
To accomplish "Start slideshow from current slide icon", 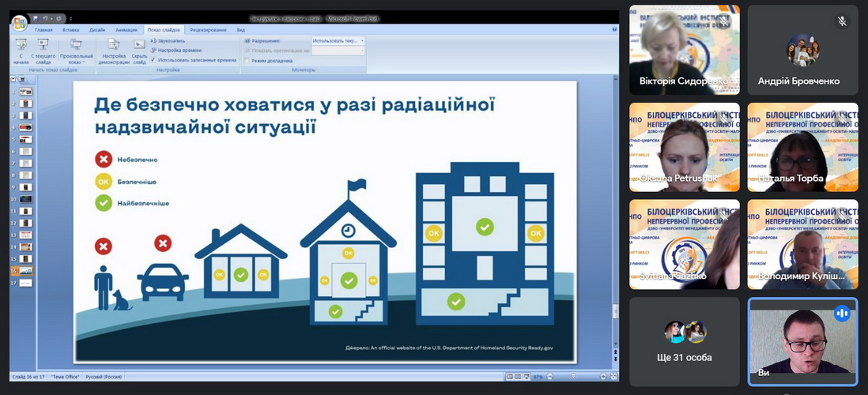I will pyautogui.click(x=44, y=44).
